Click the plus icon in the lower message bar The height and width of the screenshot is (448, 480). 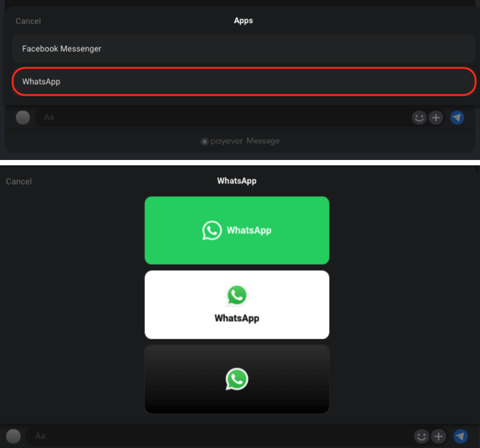click(x=438, y=436)
